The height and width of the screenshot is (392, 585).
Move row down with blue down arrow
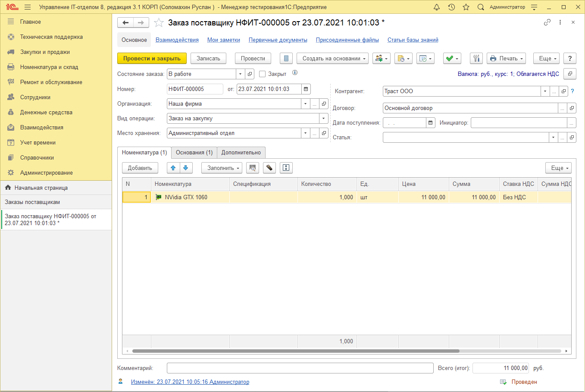tap(186, 168)
